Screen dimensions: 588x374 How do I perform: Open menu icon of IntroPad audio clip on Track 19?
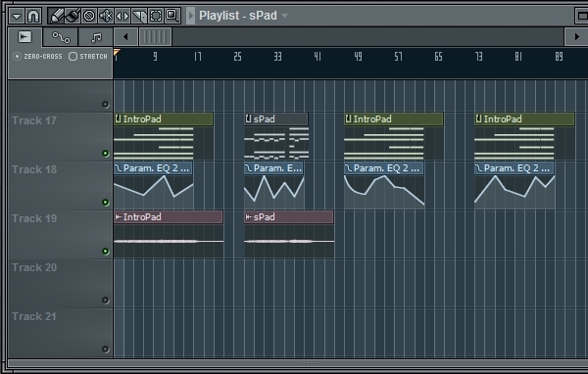[x=119, y=217]
